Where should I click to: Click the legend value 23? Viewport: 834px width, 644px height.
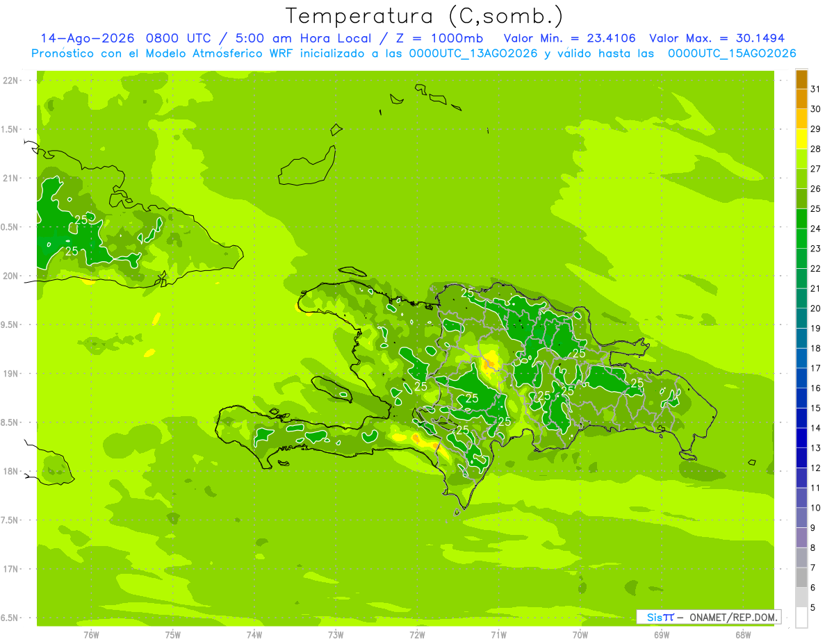(815, 249)
